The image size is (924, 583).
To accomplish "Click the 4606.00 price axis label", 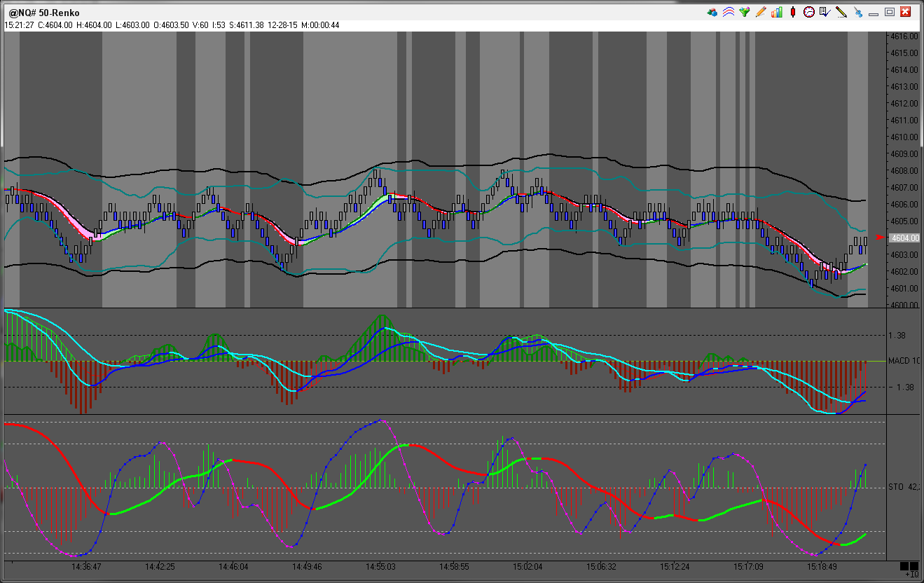I will coord(904,204).
